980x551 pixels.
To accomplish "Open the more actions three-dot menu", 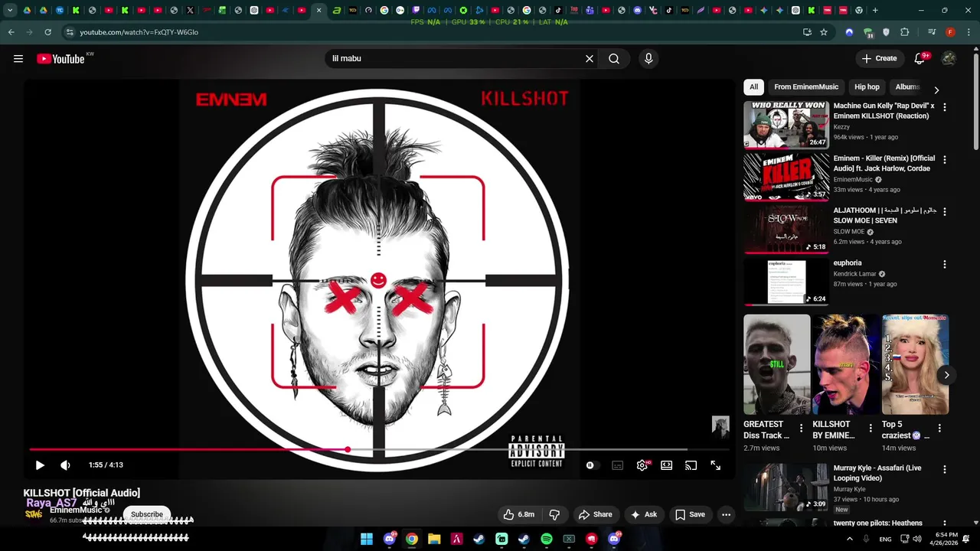I will [x=726, y=515].
